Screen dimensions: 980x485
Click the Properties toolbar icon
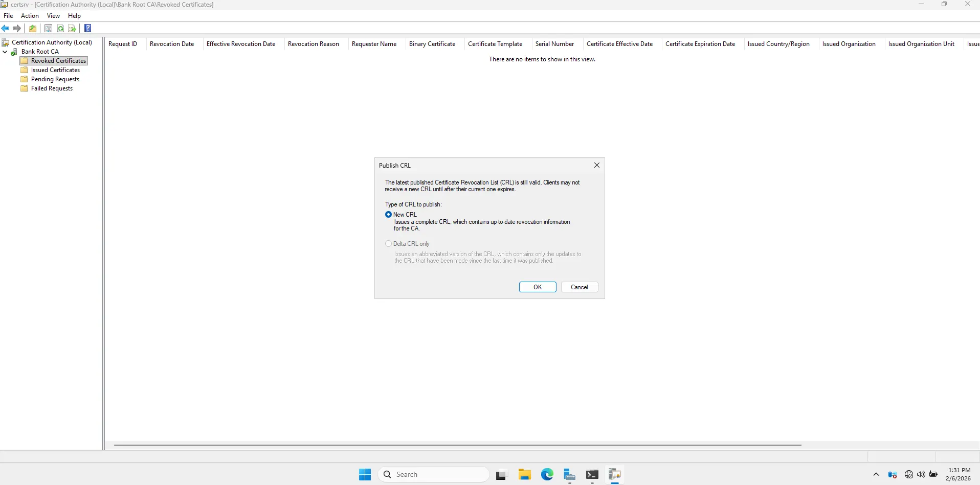coord(49,29)
